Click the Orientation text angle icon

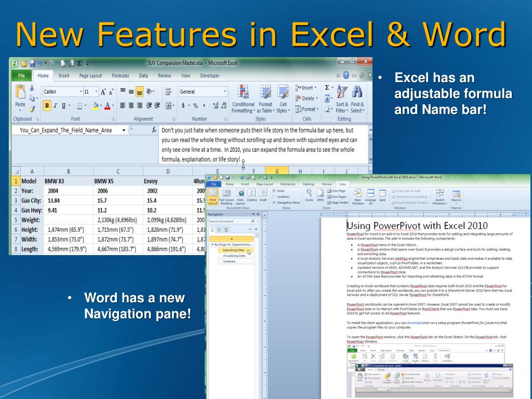(x=150, y=91)
